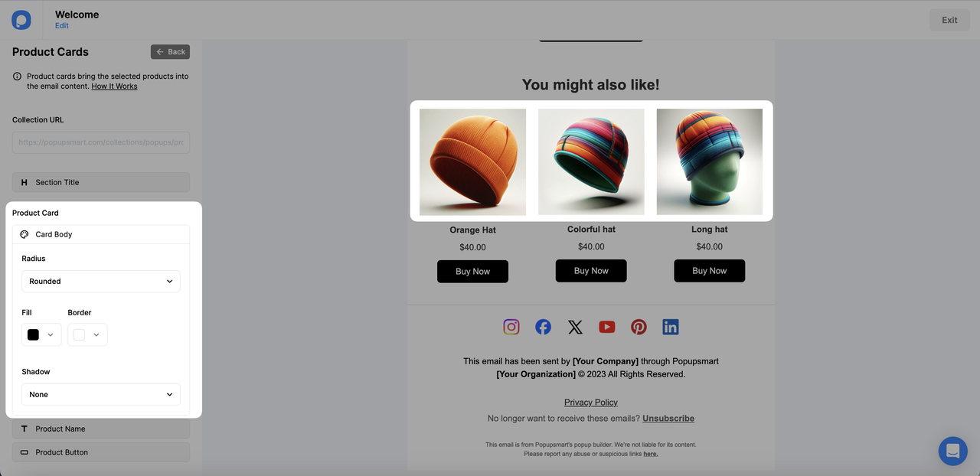The height and width of the screenshot is (476, 980).
Task: Open the Section Title settings
Action: [x=101, y=182]
